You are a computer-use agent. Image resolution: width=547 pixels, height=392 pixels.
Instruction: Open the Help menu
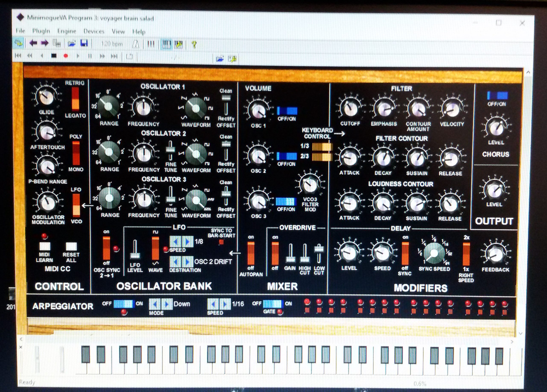[x=139, y=32]
